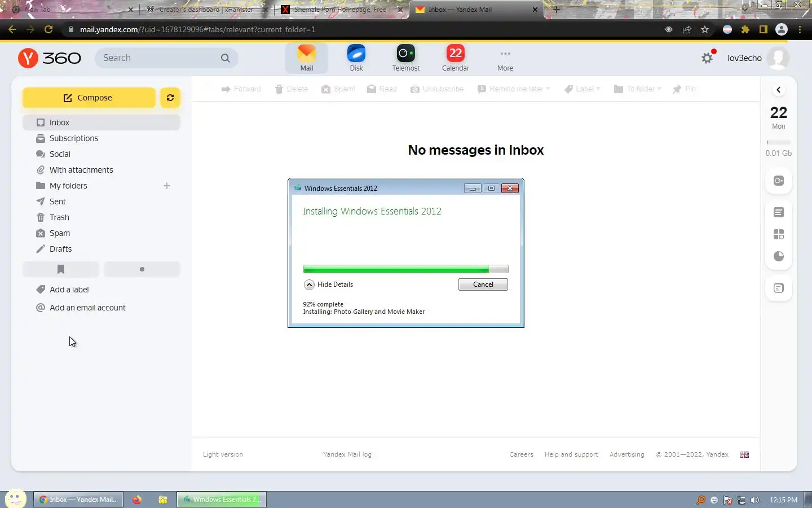Add a new folder with plus icon
The height and width of the screenshot is (508, 812).
coord(167,186)
